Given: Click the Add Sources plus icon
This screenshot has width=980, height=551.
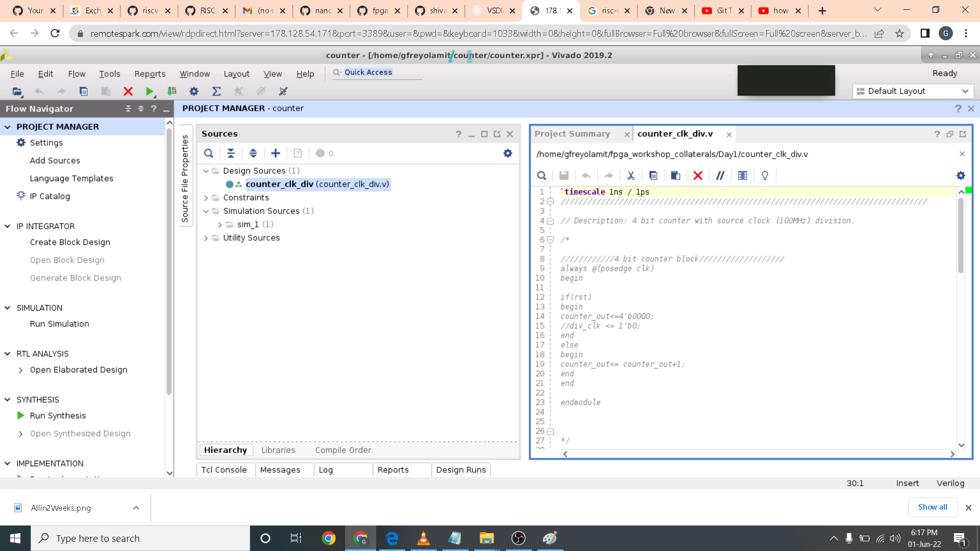Looking at the screenshot, I should (x=276, y=154).
